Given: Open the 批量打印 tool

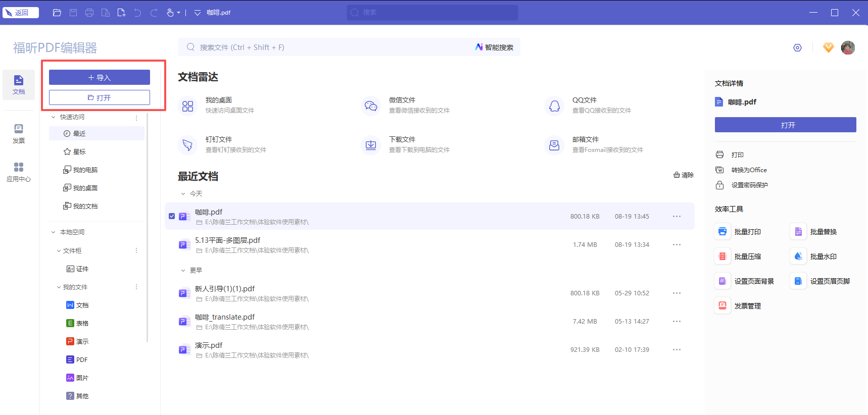Looking at the screenshot, I should click(738, 231).
